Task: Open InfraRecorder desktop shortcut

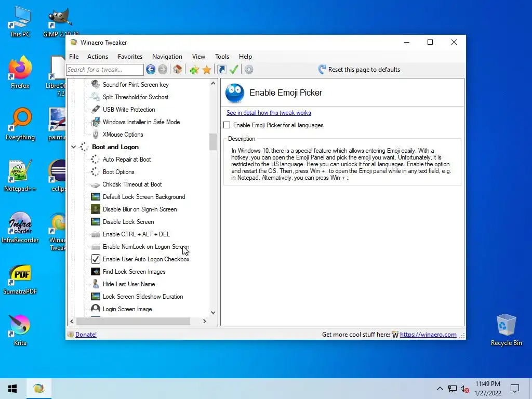Action: 20,227
